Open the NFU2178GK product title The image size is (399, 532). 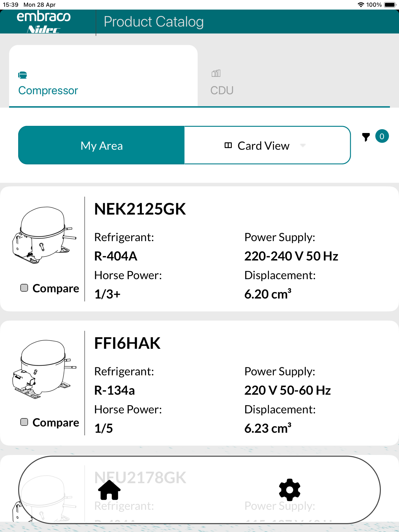140,477
